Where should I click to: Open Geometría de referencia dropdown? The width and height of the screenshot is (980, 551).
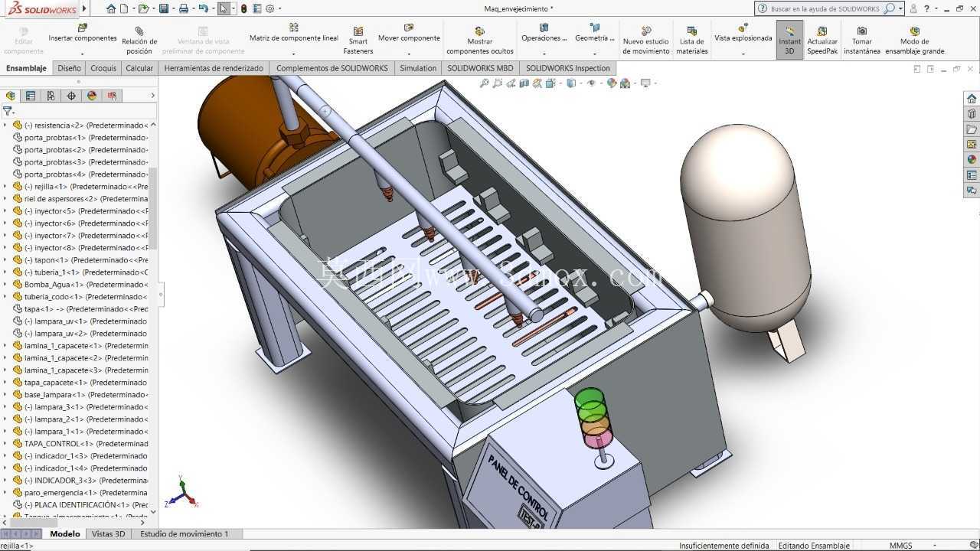pos(595,54)
